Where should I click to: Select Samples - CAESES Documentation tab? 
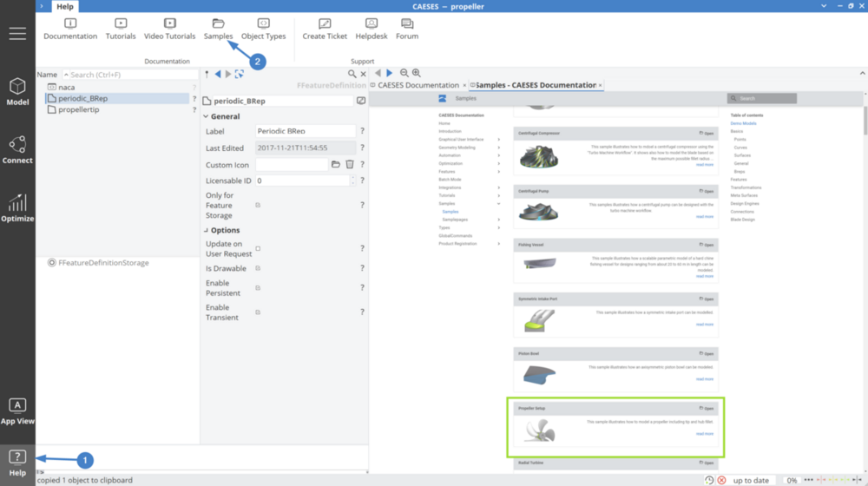(536, 85)
